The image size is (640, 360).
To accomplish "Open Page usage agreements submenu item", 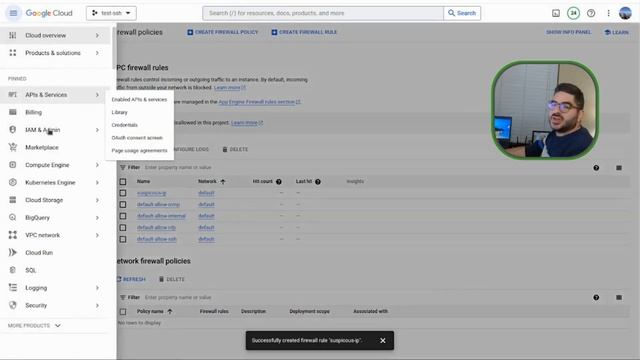I will tap(139, 151).
